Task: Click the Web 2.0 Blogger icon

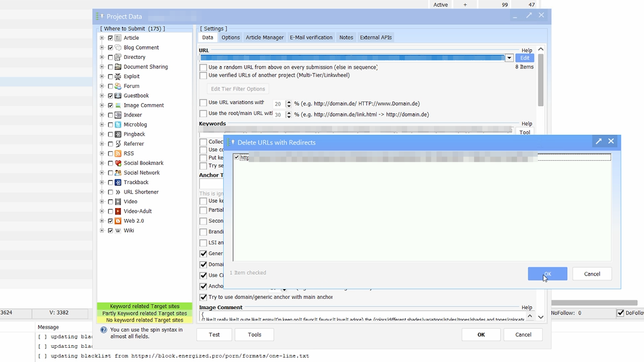Action: point(118,221)
